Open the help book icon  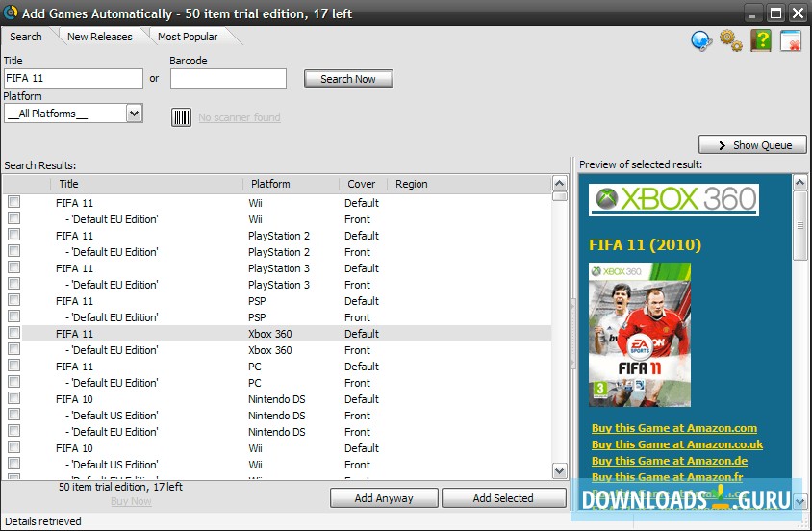click(x=761, y=40)
